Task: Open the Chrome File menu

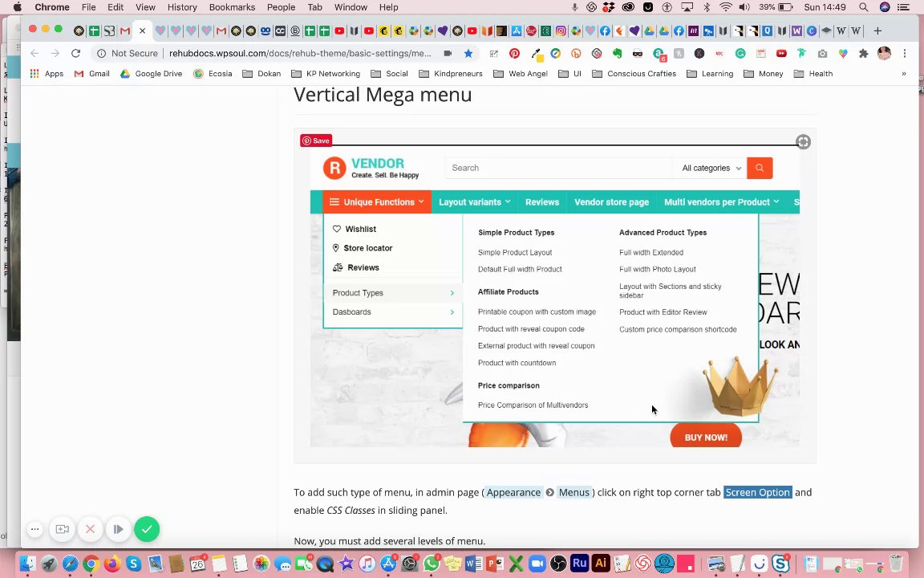Action: (x=88, y=7)
